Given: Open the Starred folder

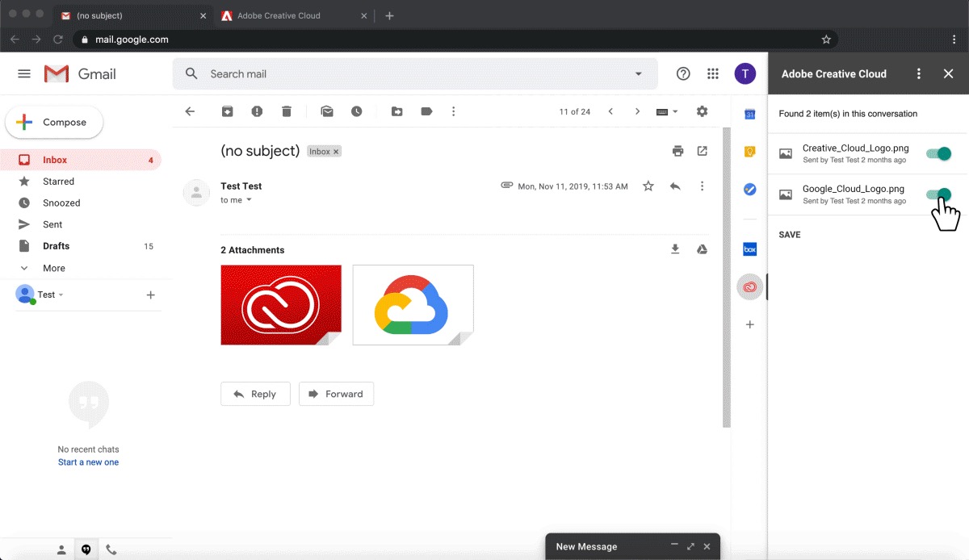Looking at the screenshot, I should [58, 182].
